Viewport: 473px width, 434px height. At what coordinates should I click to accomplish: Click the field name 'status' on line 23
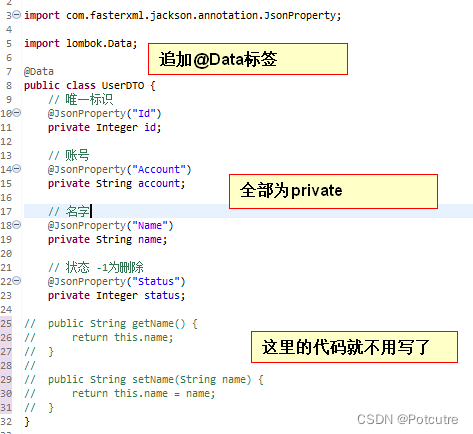[162, 295]
